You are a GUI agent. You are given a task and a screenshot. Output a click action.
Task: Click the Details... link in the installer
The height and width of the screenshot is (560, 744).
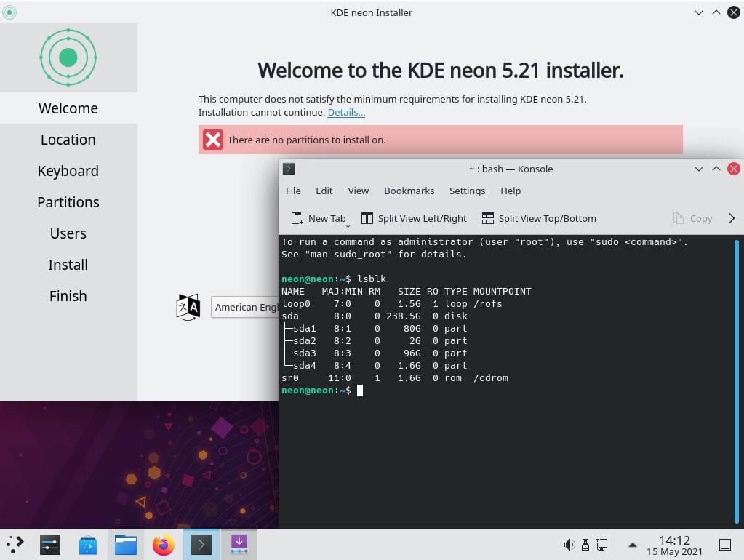346,113
